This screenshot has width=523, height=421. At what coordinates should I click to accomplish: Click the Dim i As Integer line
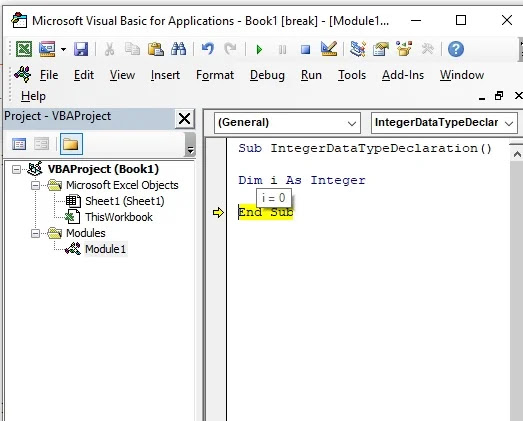[302, 180]
